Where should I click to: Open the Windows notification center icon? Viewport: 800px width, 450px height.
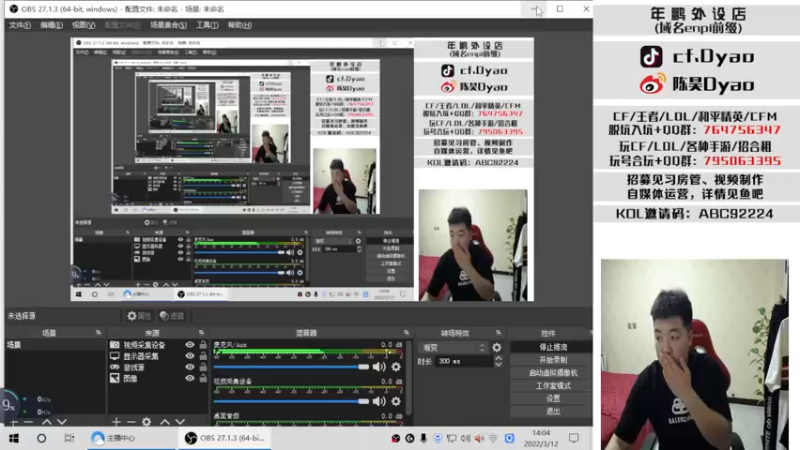click(574, 438)
